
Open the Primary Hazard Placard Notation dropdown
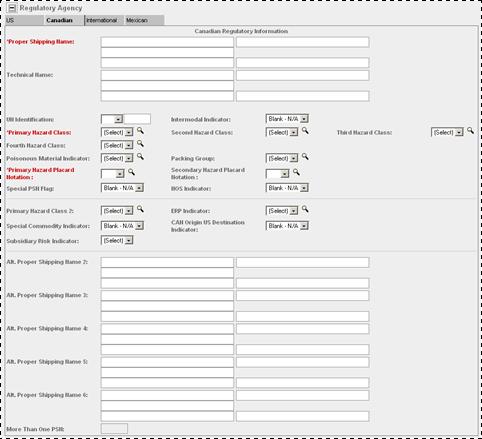click(x=113, y=174)
